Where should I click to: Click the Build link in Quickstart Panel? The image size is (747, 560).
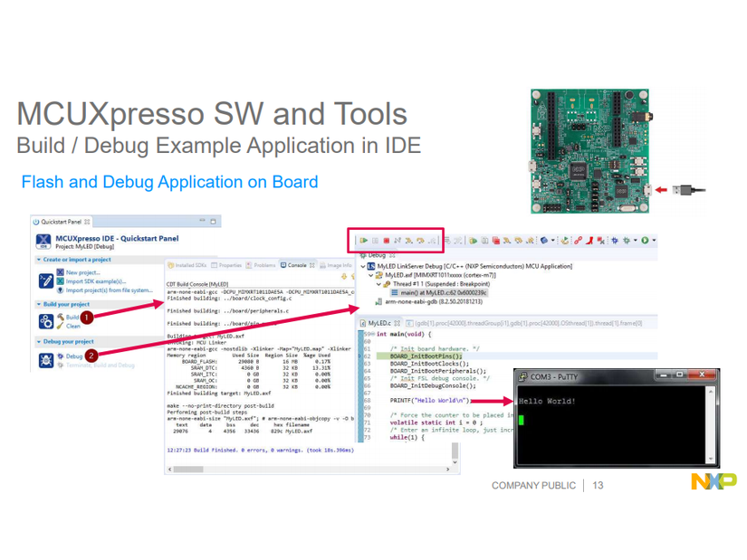point(72,318)
